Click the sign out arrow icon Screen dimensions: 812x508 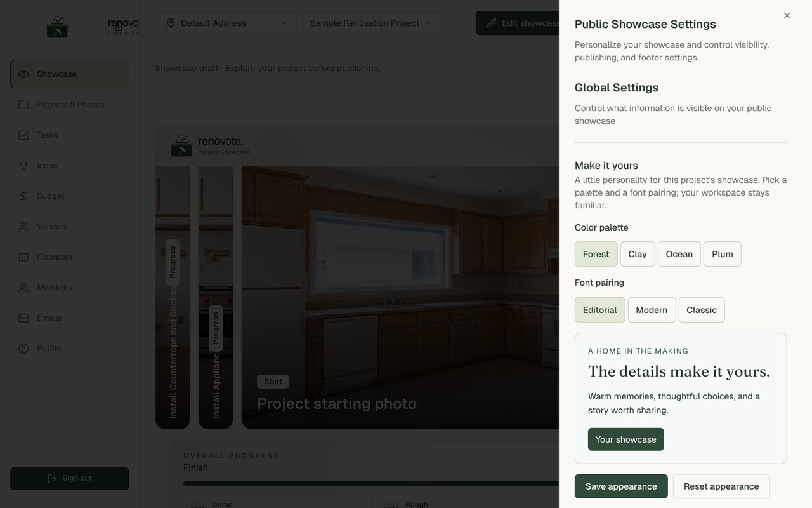click(52, 478)
